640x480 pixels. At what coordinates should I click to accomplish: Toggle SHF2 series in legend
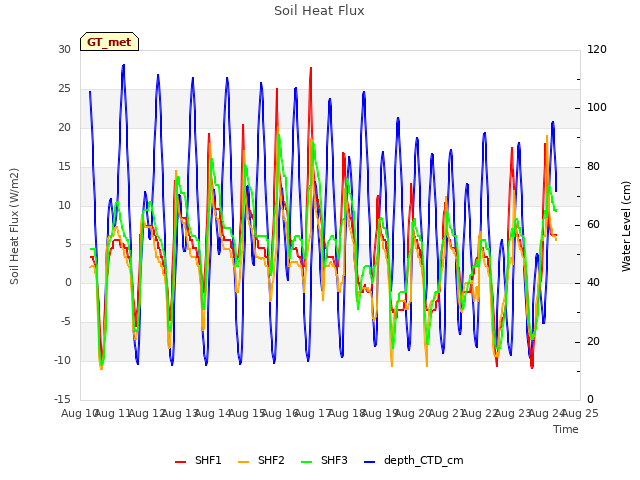coord(261,460)
